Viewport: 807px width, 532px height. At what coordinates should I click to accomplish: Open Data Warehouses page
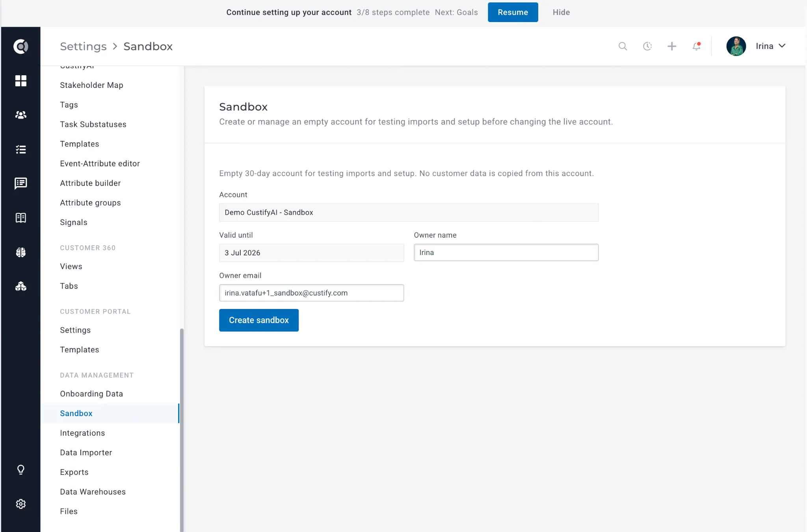tap(93, 492)
